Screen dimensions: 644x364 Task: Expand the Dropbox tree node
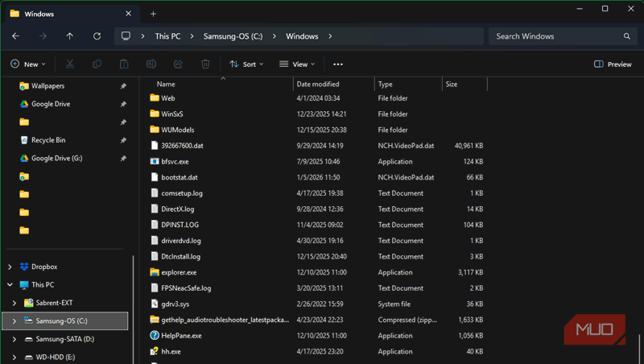[x=10, y=267]
